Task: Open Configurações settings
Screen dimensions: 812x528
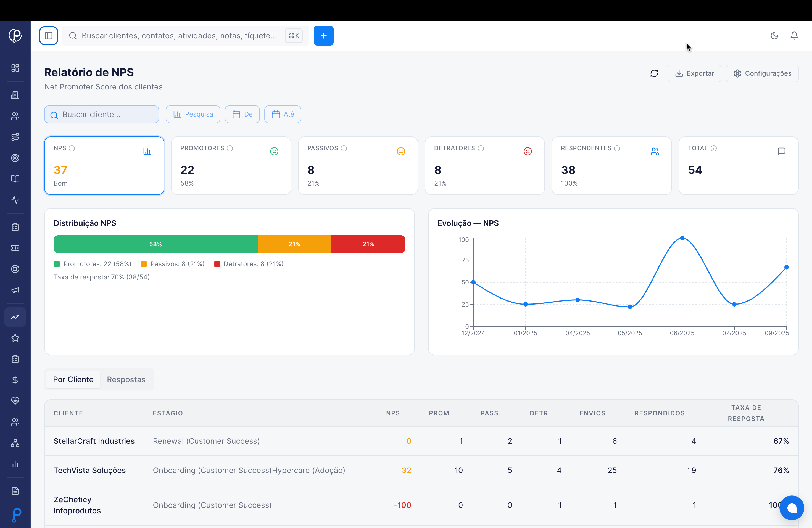Action: (762, 73)
